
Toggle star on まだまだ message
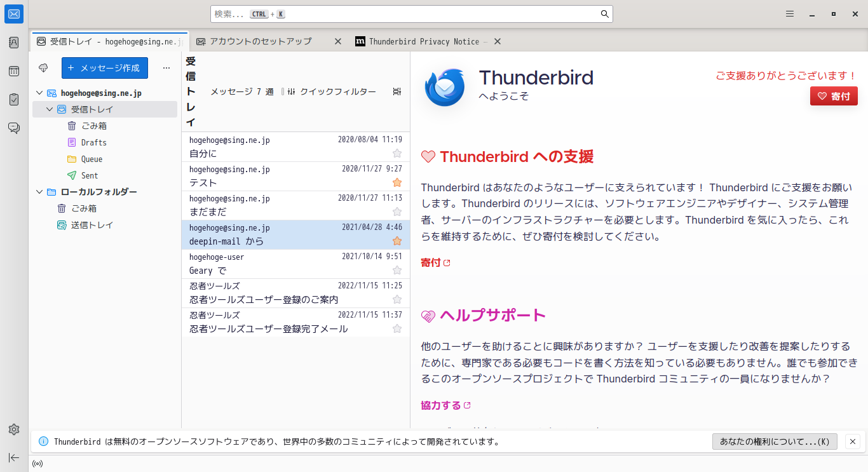click(397, 212)
